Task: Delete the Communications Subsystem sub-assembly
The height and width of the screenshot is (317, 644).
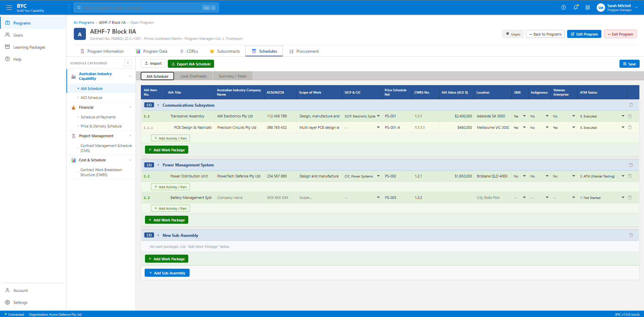Action: point(631,105)
